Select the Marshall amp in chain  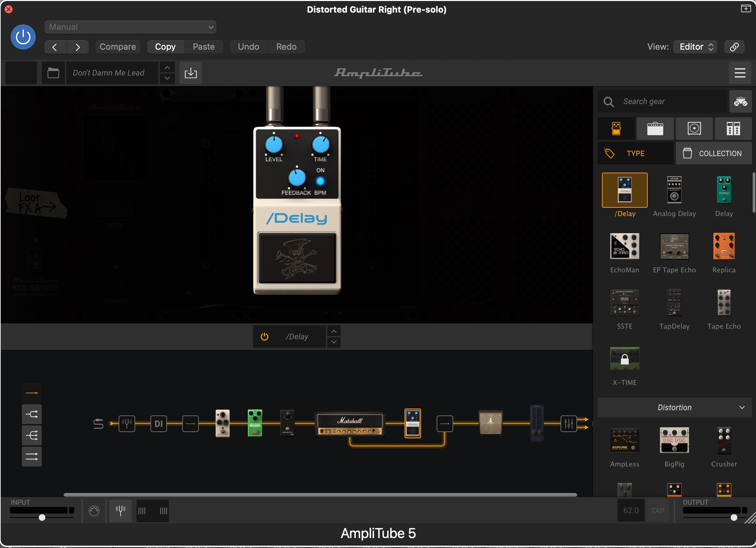point(350,424)
